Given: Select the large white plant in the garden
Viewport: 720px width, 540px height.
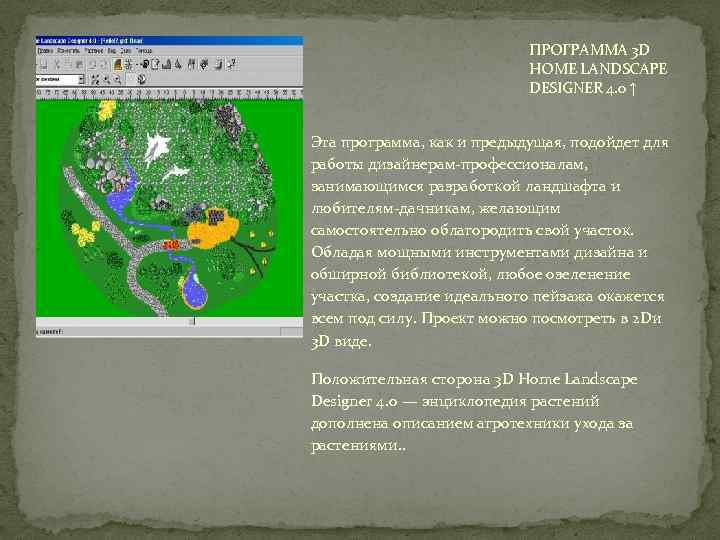Looking at the screenshot, I should pos(156,147).
